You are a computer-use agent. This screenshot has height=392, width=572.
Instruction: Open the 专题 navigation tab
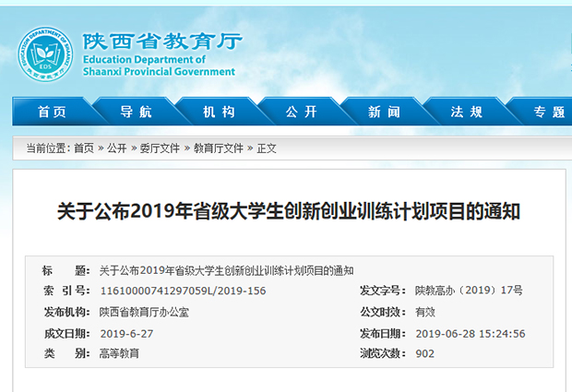[x=549, y=112]
